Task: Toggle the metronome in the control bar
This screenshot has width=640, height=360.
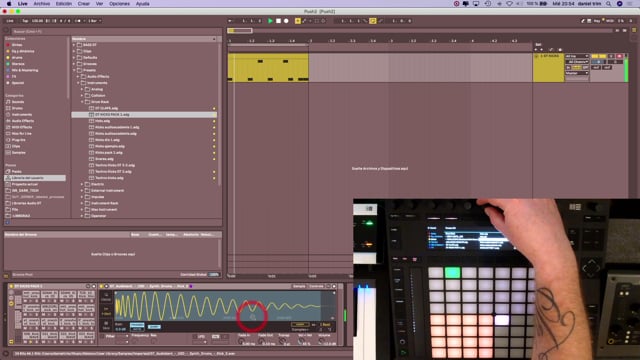Action: [78, 21]
